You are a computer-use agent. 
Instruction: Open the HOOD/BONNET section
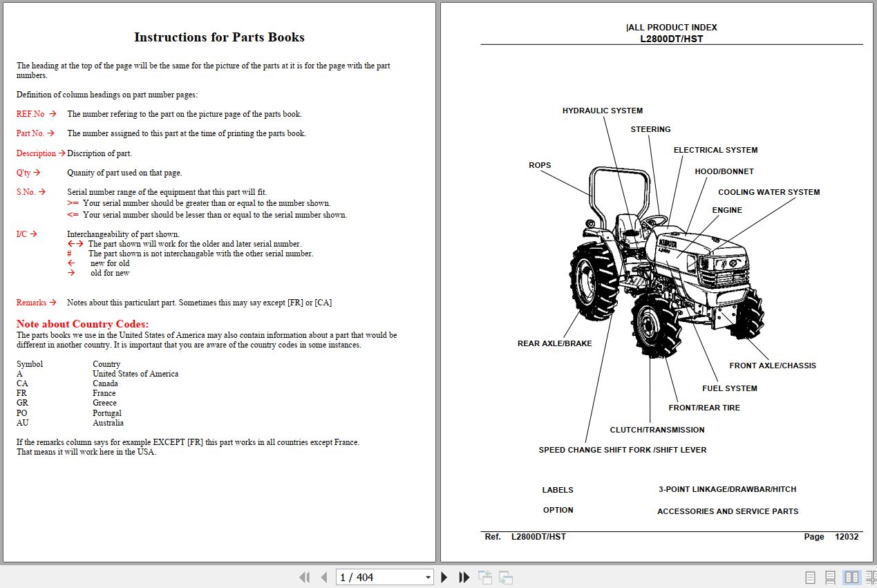tap(724, 171)
